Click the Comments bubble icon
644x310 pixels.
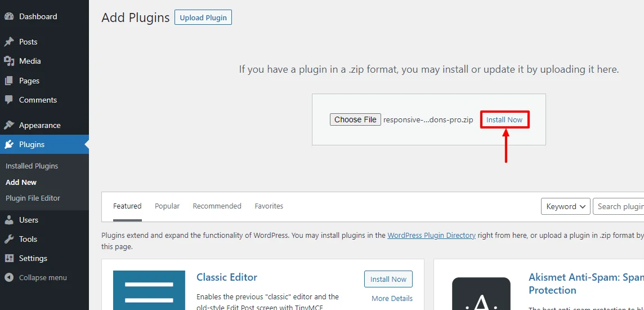(9, 100)
